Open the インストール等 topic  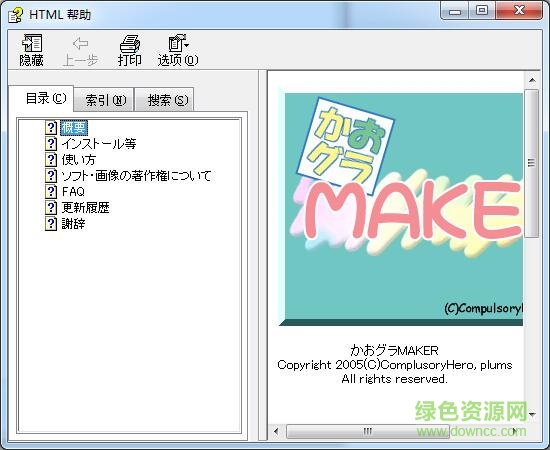[x=99, y=143]
